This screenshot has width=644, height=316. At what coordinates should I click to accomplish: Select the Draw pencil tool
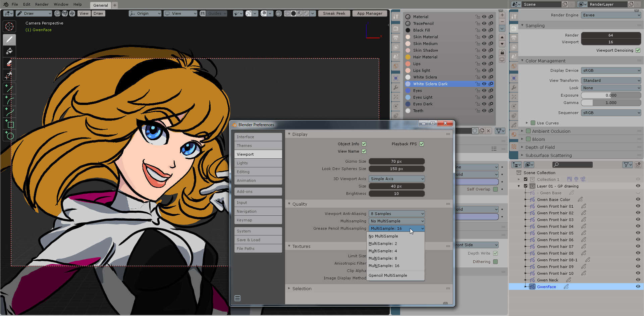9,39
